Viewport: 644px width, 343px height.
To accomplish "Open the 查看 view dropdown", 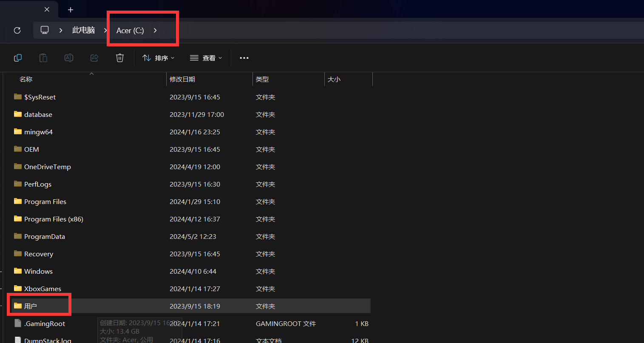I will tap(206, 58).
